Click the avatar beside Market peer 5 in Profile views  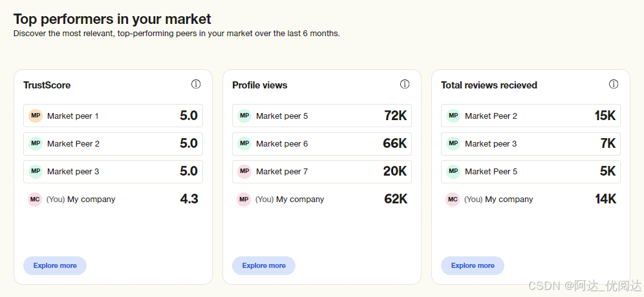(244, 116)
